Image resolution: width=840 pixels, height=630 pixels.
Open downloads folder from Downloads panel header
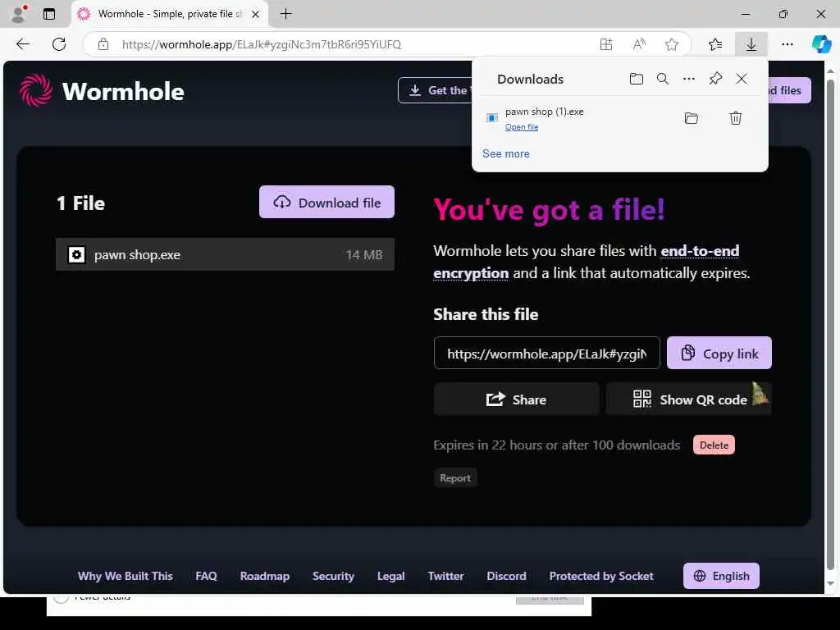tap(636, 80)
